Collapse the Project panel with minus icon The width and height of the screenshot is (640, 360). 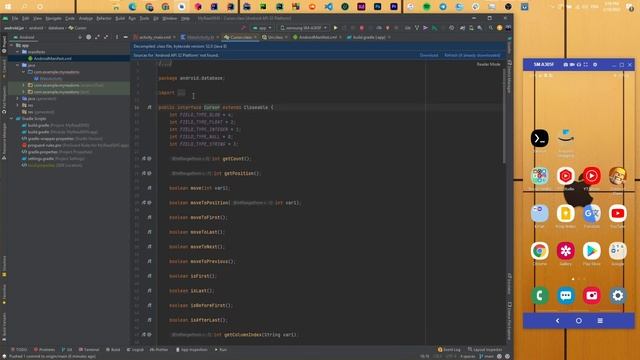coord(125,37)
